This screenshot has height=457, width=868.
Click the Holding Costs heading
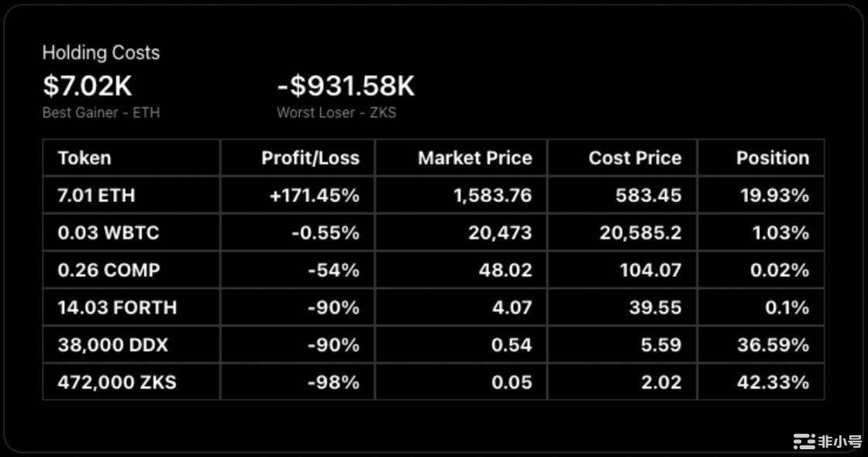pos(101,53)
